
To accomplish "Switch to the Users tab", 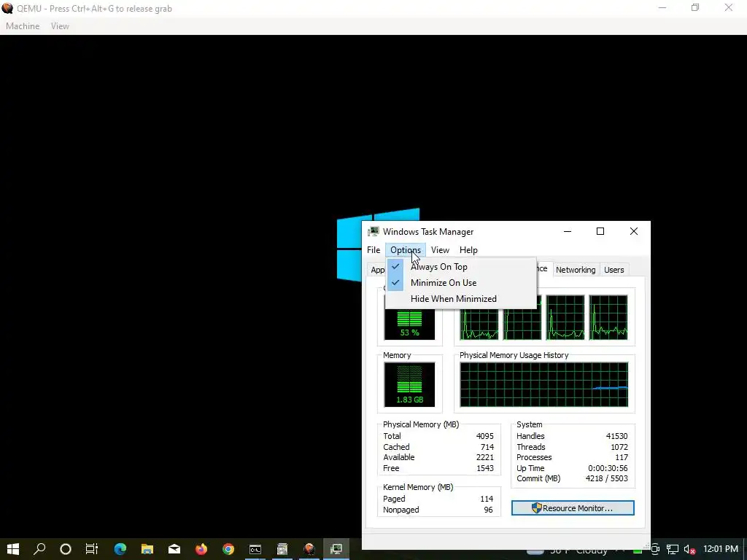I will pos(614,270).
